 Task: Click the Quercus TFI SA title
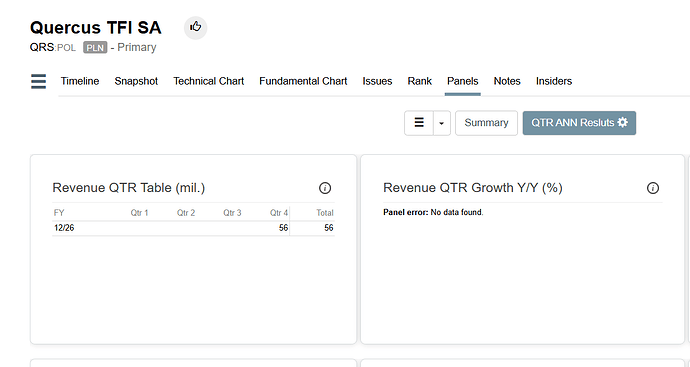[x=95, y=28]
